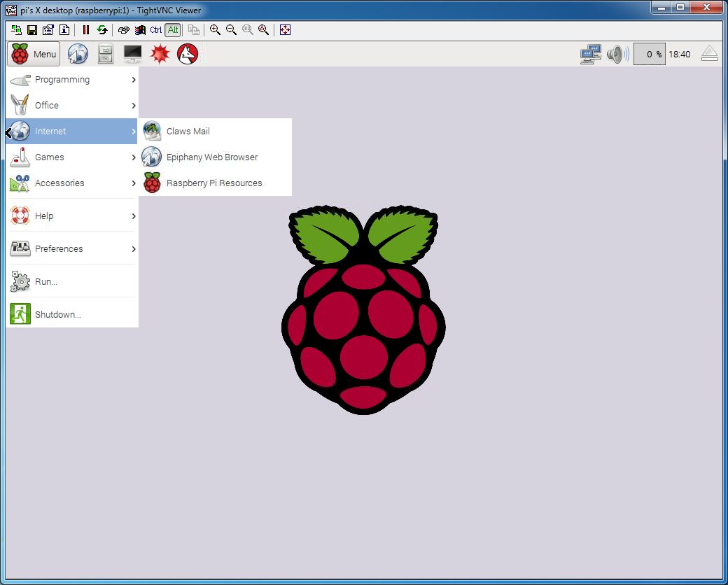Open Epiphany Web Browser from the Internet submenu
Image resolution: width=728 pixels, height=585 pixels.
[215, 157]
